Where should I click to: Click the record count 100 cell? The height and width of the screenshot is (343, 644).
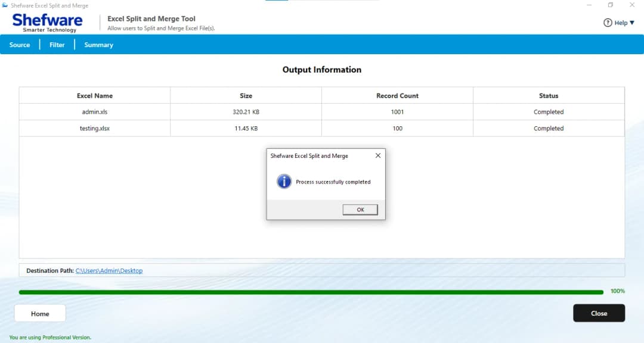[397, 128]
